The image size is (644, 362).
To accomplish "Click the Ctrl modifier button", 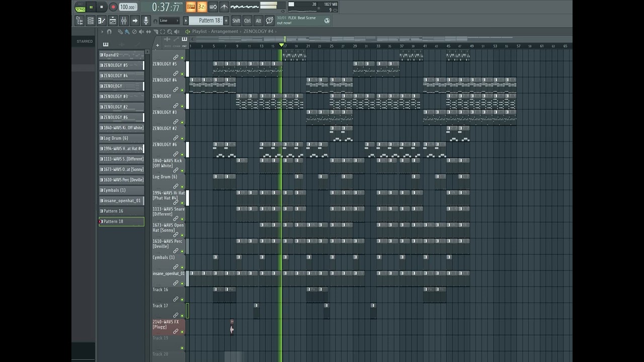I will (247, 21).
